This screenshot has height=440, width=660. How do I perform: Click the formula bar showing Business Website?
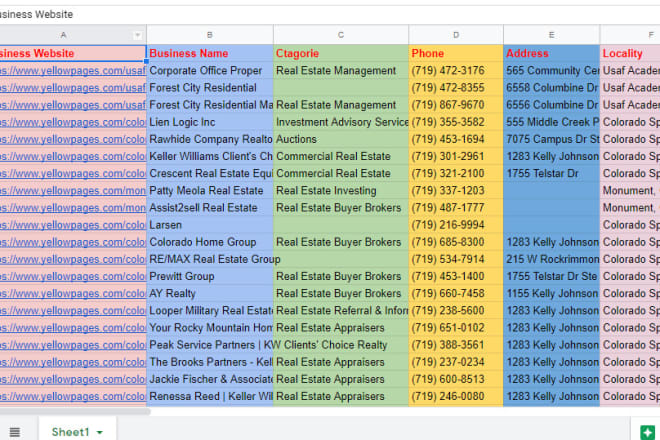pyautogui.click(x=330, y=14)
